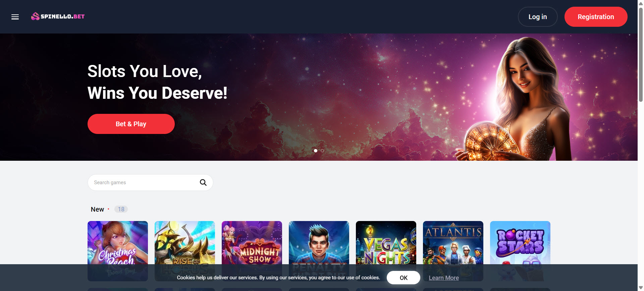The height and width of the screenshot is (291, 644).
Task: Click the scrollbar down arrow
Action: (x=641, y=288)
